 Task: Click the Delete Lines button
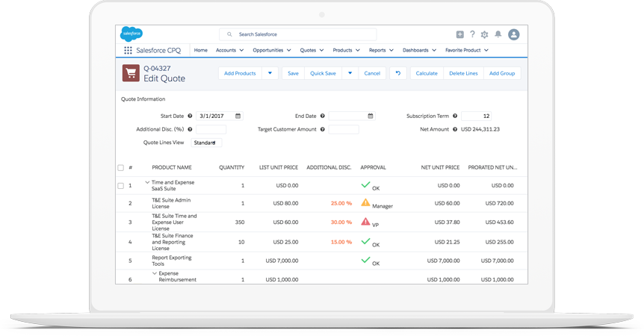(463, 73)
